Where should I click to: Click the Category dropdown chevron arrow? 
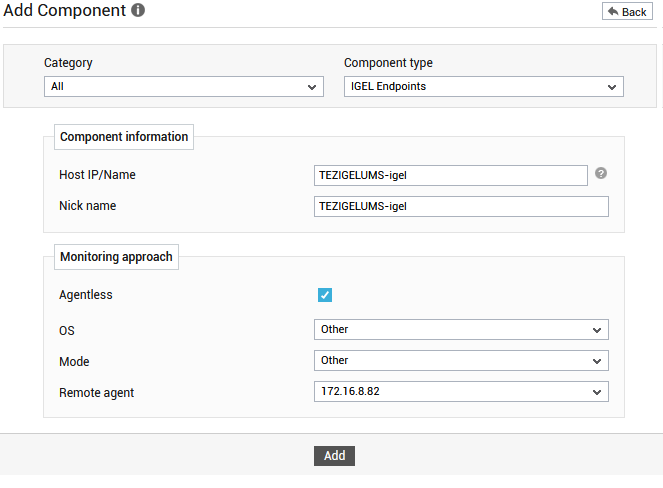312,88
